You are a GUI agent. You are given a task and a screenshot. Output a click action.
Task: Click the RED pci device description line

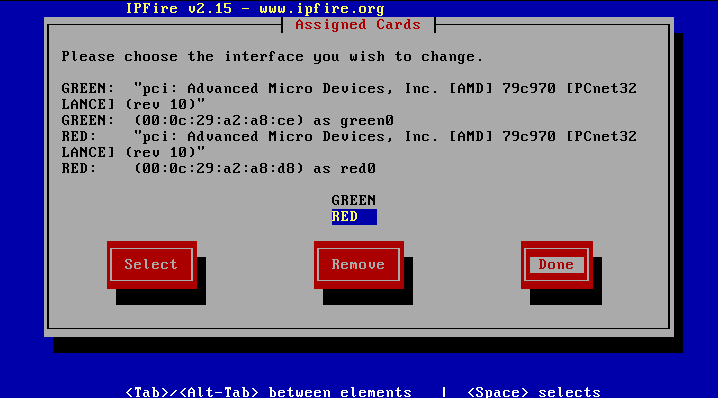pos(349,144)
